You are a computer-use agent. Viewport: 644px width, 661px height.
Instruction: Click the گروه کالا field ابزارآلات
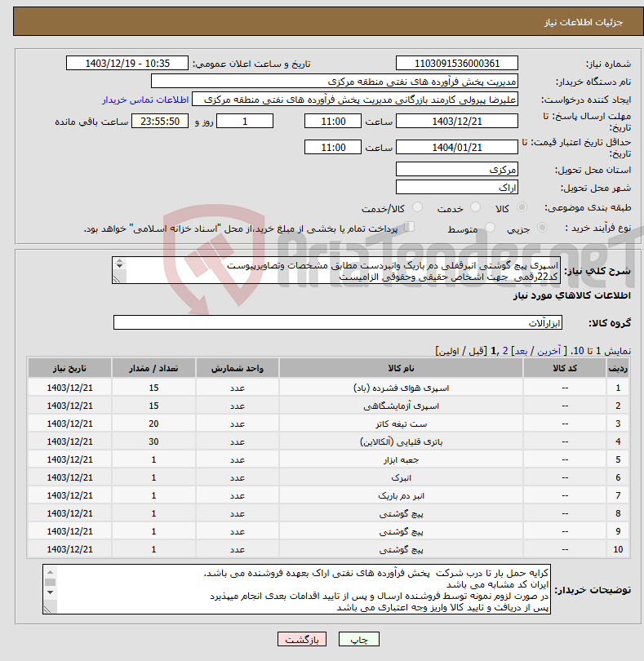coord(338,322)
